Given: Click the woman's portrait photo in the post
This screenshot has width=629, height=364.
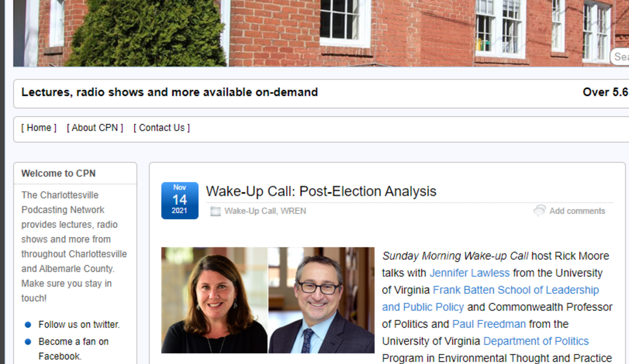Looking at the screenshot, I should point(214,300).
